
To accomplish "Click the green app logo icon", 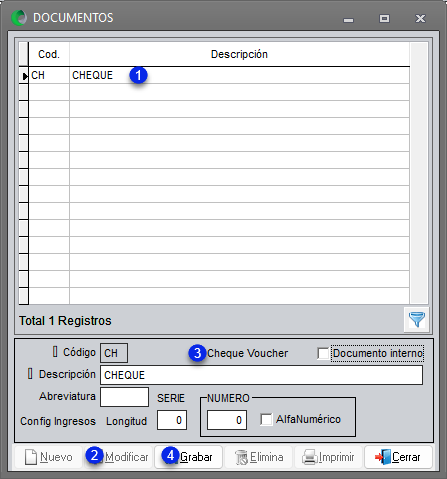I will click(x=19, y=18).
